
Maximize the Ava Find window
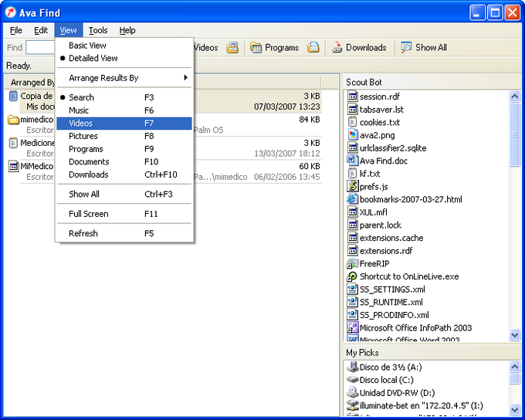point(495,13)
